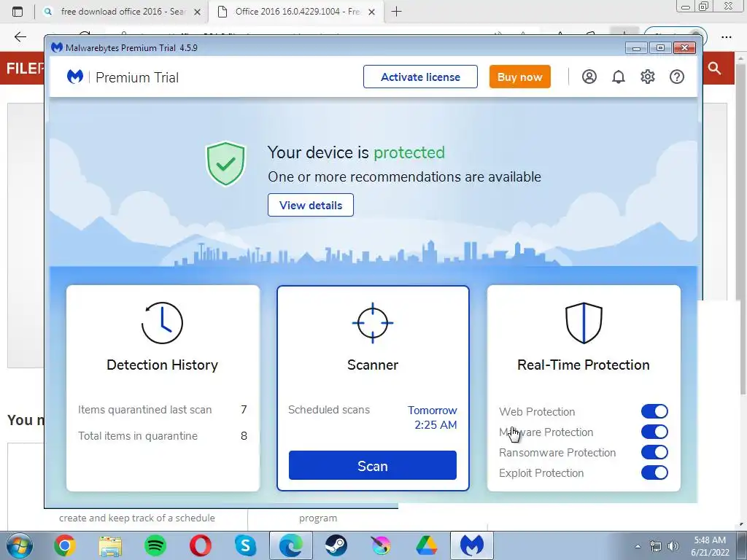747x560 pixels.
Task: Click the Web Protection label
Action: 537,411
